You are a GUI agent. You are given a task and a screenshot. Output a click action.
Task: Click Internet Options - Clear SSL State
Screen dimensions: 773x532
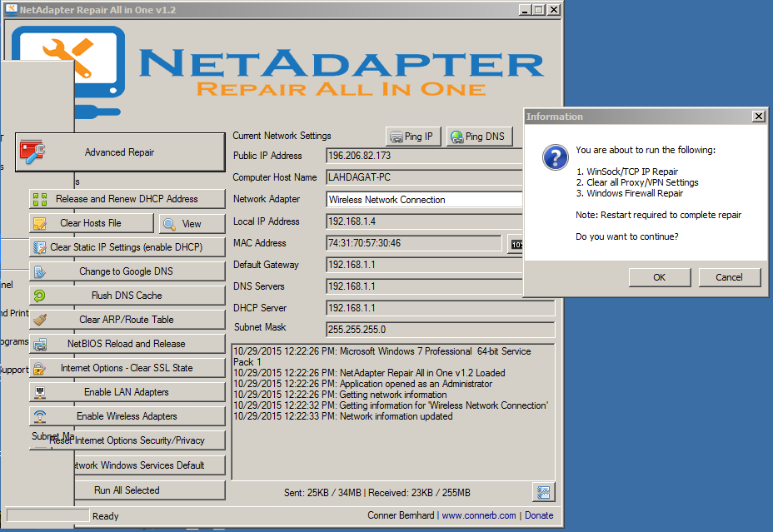pyautogui.click(x=127, y=368)
